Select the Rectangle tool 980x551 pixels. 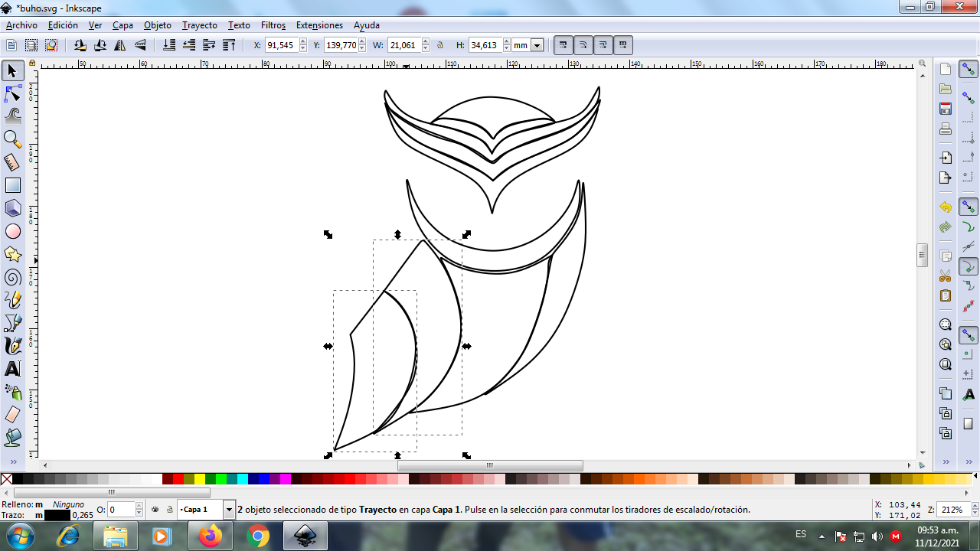pyautogui.click(x=12, y=185)
